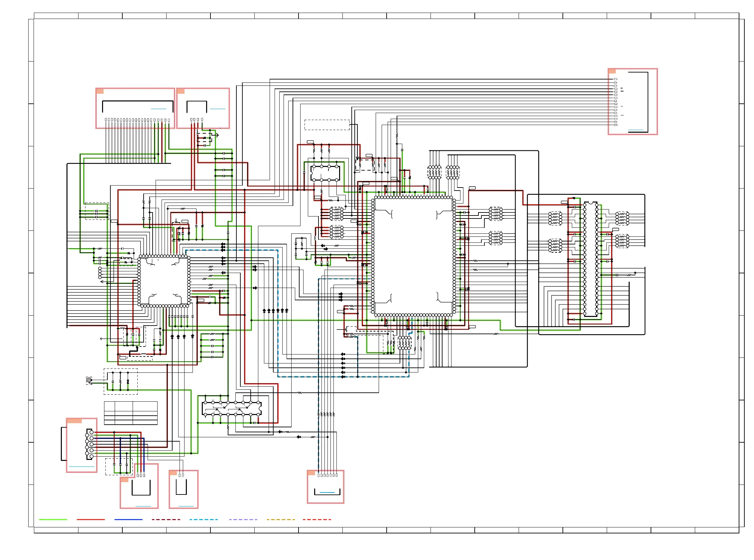This screenshot has width=754, height=560.
Task: Click the cyan underline in round-pin connector box
Action: (82, 467)
